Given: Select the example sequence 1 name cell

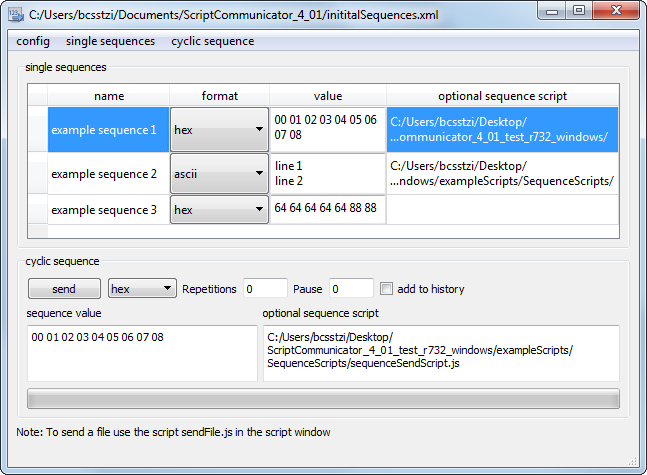Looking at the screenshot, I should coord(109,130).
